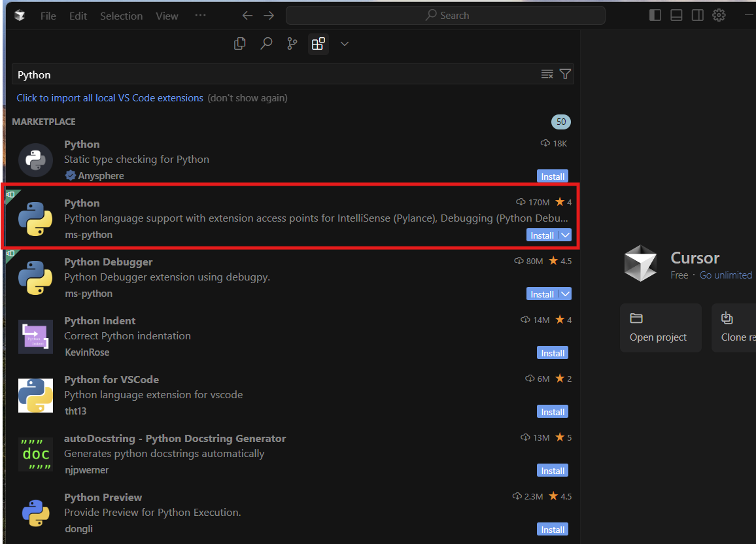Viewport: 756px width, 544px height.
Task: Go forward with the right arrow
Action: [x=269, y=16]
